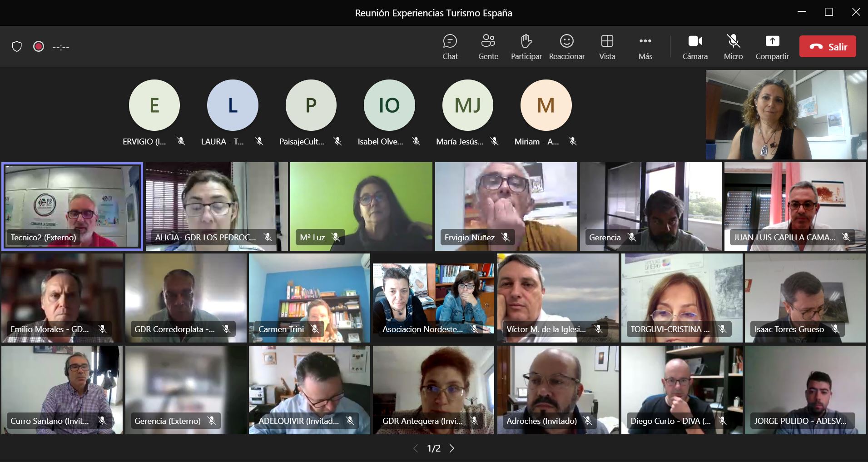The width and height of the screenshot is (868, 462).
Task: Show the Gente participants list
Action: point(488,47)
